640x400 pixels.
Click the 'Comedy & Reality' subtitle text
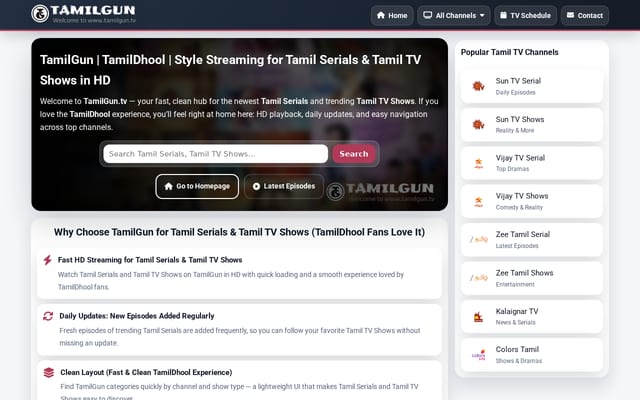(519, 207)
